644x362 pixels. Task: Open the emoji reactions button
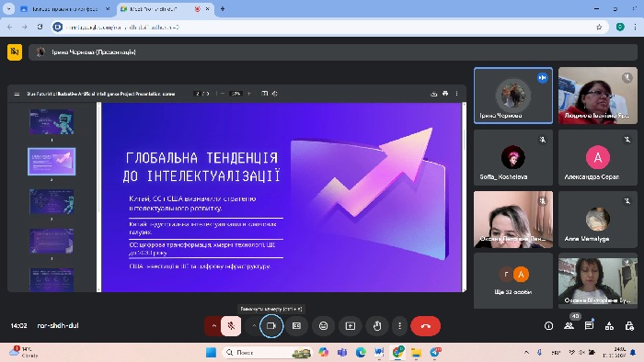(323, 326)
